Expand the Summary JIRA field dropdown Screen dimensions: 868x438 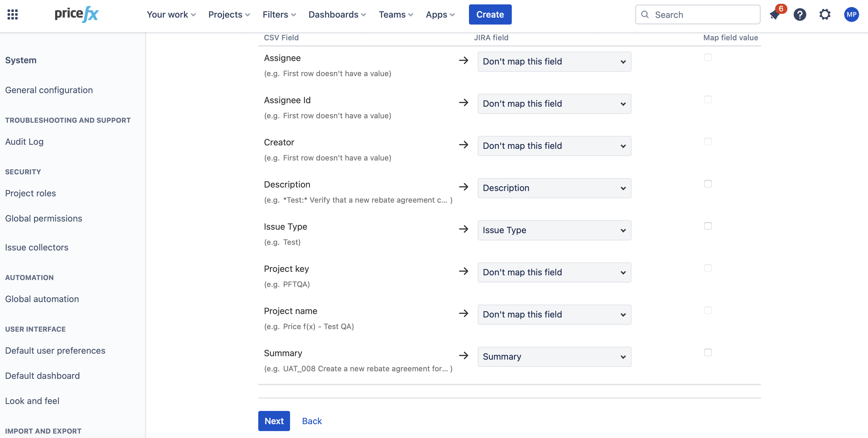click(x=554, y=357)
